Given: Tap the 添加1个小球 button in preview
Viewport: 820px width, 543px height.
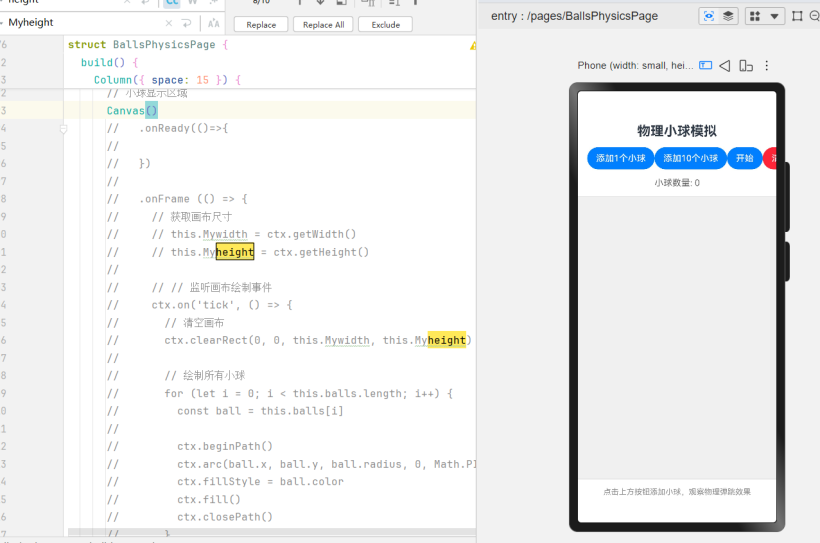Looking at the screenshot, I should (620, 158).
